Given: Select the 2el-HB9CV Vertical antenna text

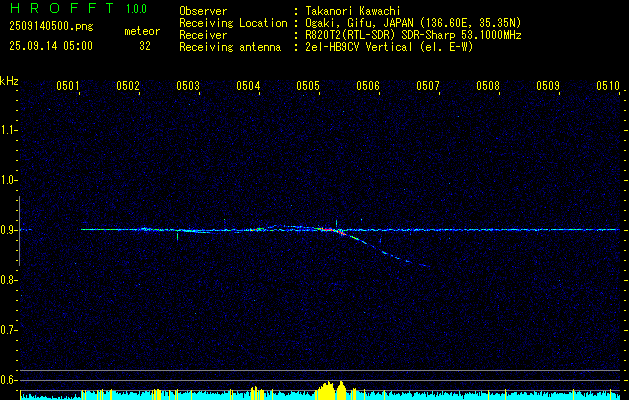Looking at the screenshot, I should tap(389, 47).
